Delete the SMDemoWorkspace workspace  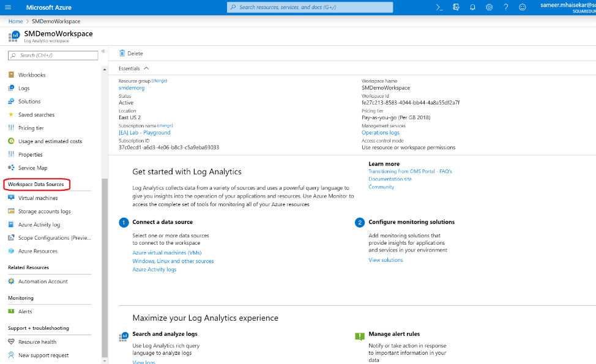point(131,53)
